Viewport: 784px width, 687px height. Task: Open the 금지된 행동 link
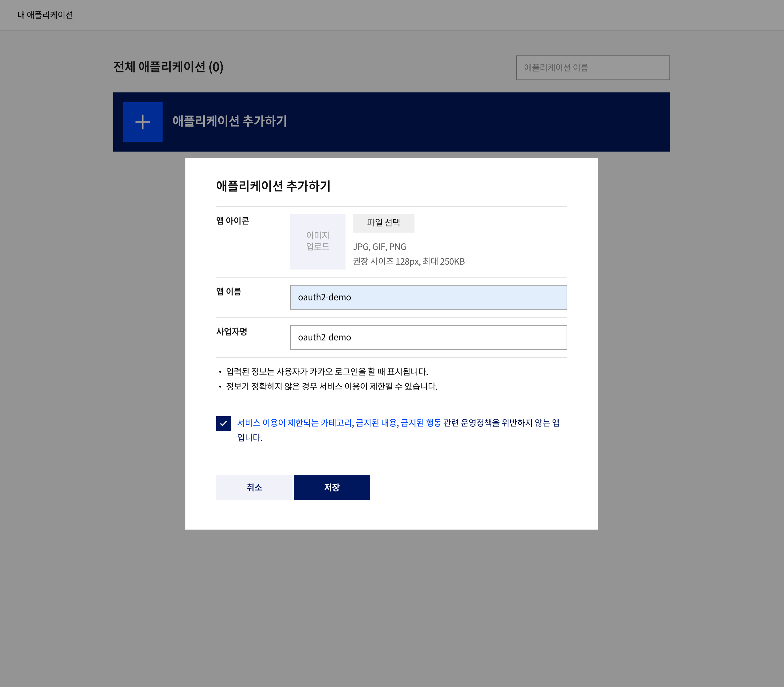point(421,422)
